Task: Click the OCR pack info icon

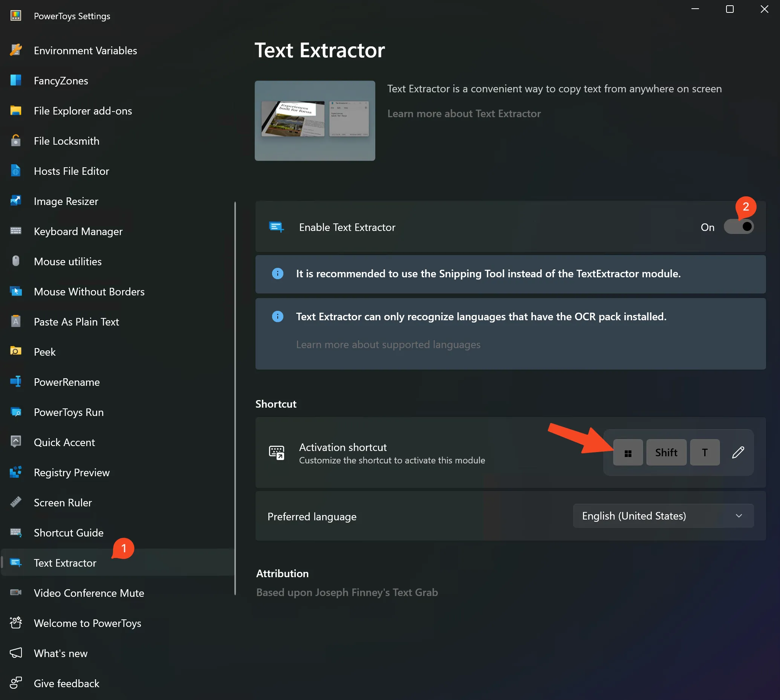Action: tap(278, 316)
